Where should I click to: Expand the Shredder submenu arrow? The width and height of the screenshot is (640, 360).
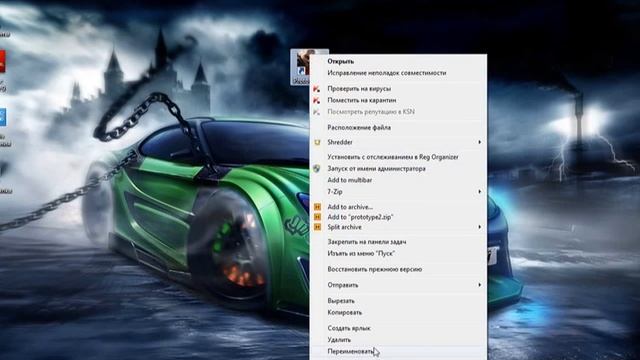point(480,142)
